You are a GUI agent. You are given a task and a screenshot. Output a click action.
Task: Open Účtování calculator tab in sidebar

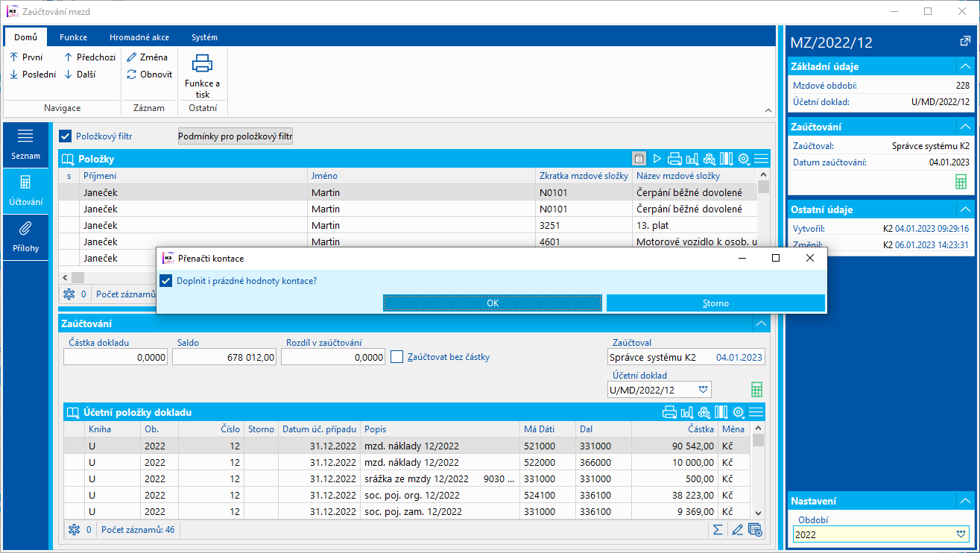coord(25,191)
